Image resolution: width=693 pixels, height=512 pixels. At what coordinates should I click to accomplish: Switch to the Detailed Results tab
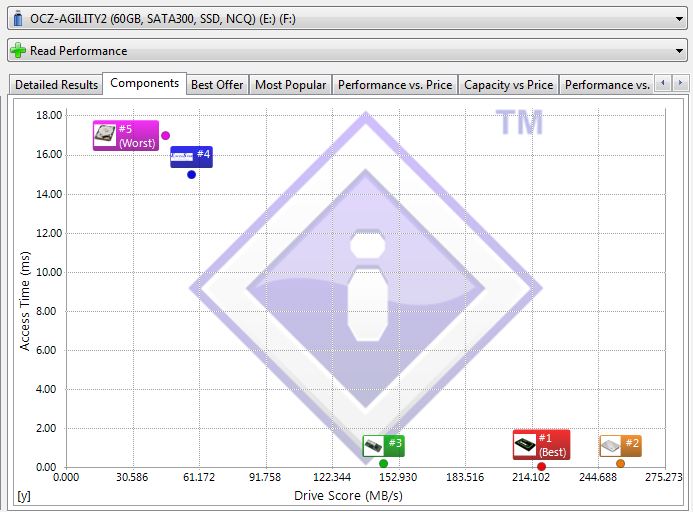point(56,84)
